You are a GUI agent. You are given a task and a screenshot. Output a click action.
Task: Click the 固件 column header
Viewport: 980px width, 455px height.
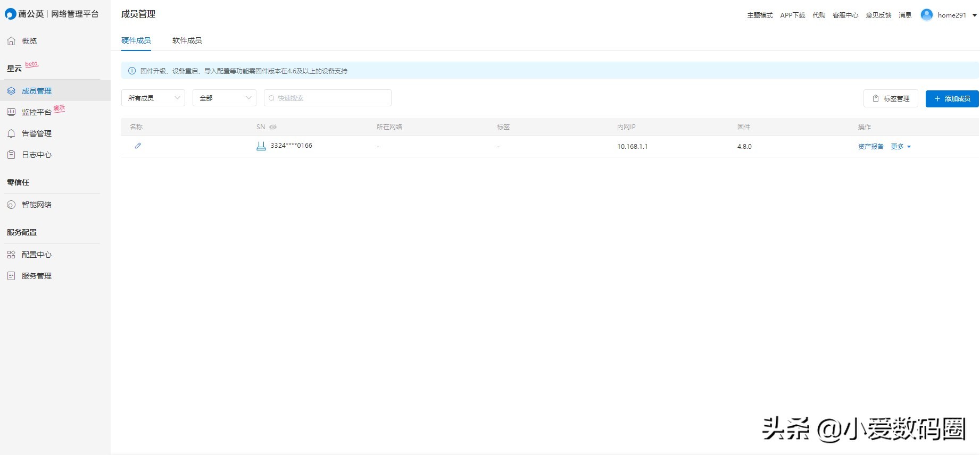click(x=744, y=127)
